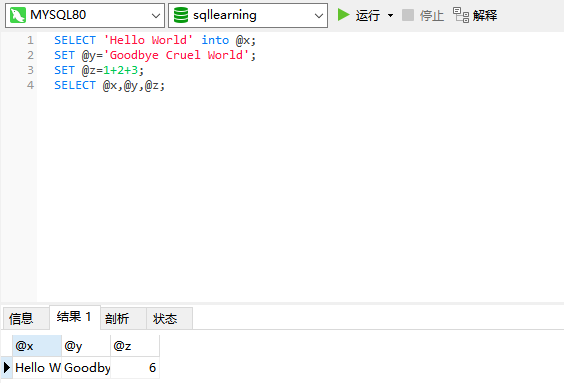
Task: Click line number 2 in gutter
Action: (x=30, y=55)
